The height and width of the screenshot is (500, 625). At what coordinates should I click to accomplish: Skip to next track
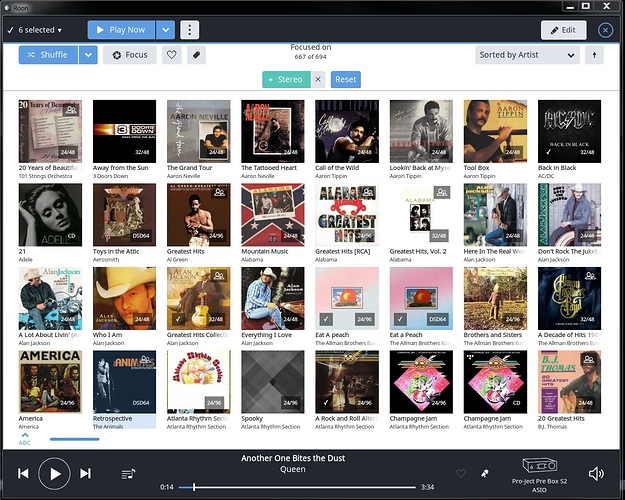coord(85,473)
